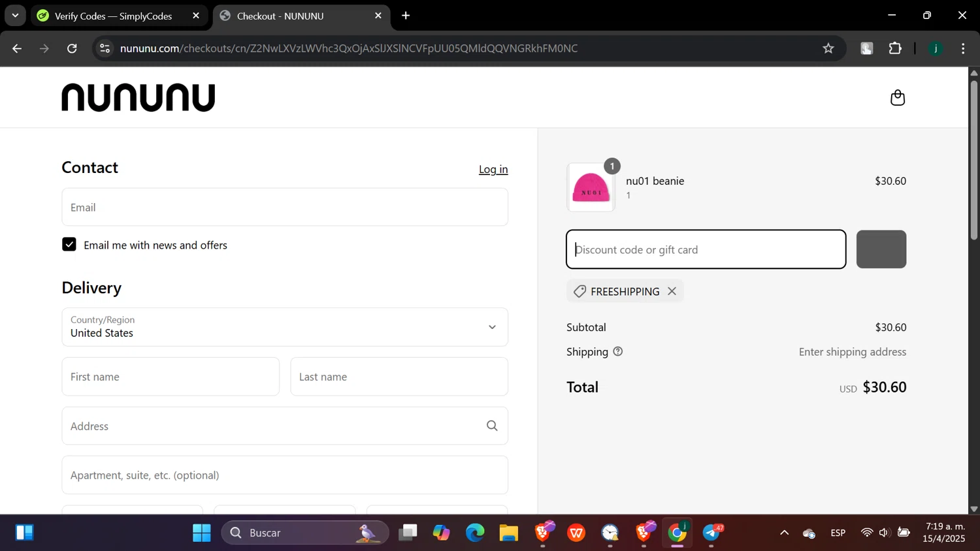Screen dimensions: 980x551
Task: Open Task View from the taskbar
Action: (x=408, y=533)
